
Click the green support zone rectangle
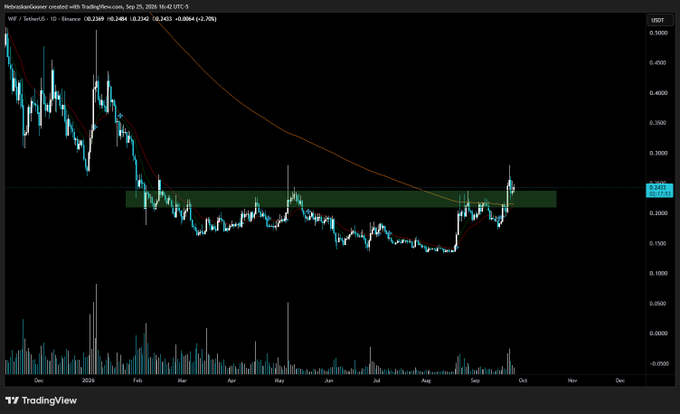341,199
